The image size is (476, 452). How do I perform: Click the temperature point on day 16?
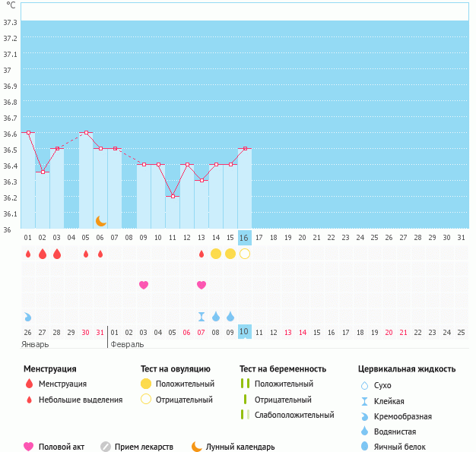(x=245, y=149)
